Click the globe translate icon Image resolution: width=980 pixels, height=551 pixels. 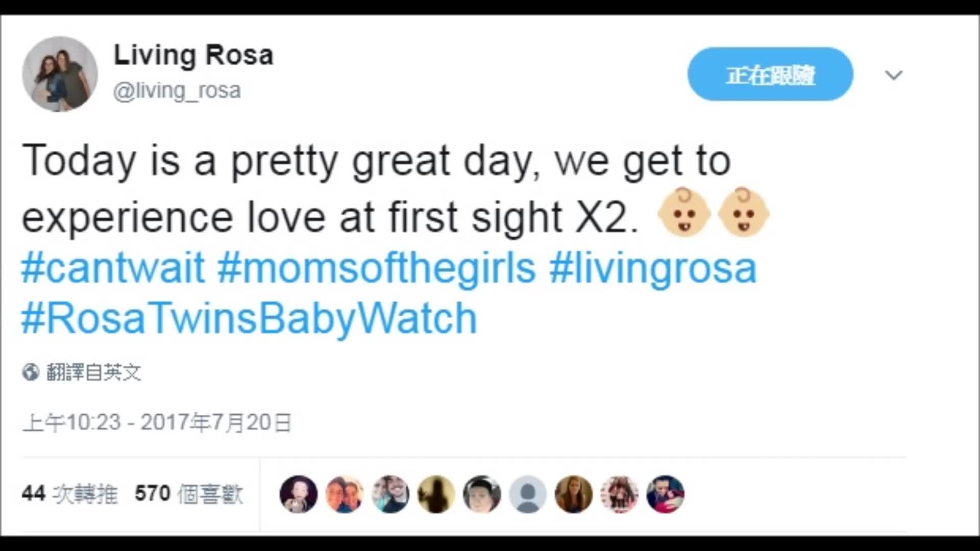coord(31,372)
